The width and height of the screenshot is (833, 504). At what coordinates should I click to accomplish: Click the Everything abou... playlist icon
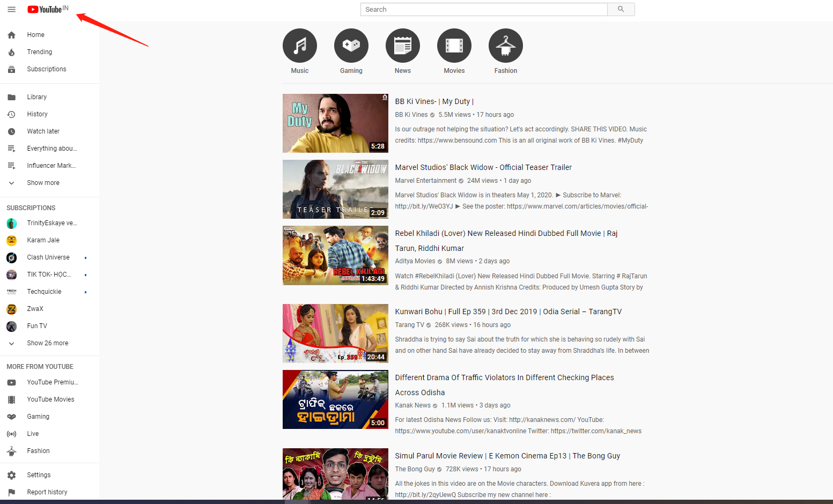point(11,149)
